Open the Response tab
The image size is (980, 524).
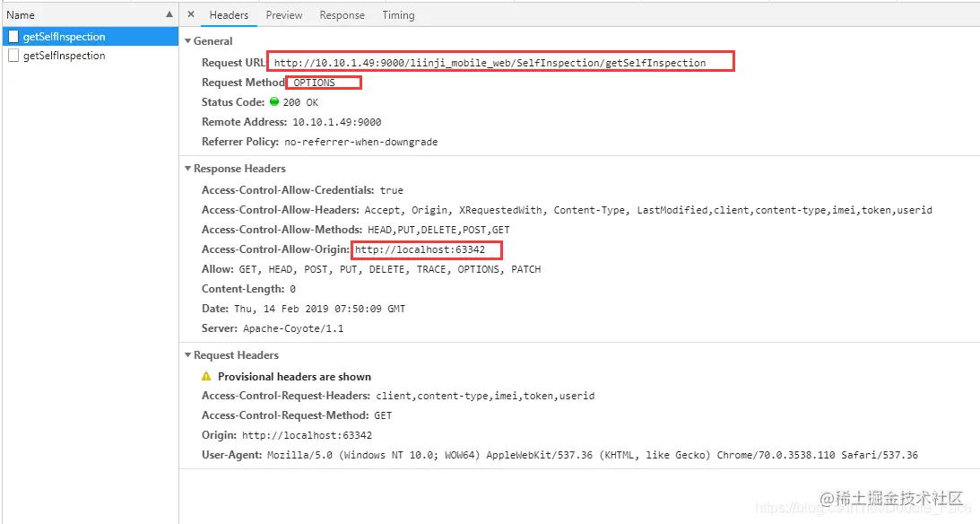click(342, 15)
